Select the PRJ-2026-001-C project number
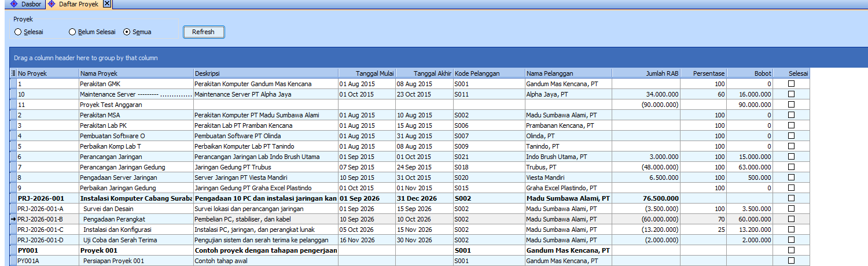 [x=47, y=230]
